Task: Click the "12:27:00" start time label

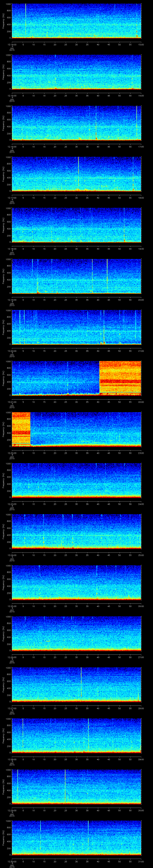Action: tap(12, 708)
